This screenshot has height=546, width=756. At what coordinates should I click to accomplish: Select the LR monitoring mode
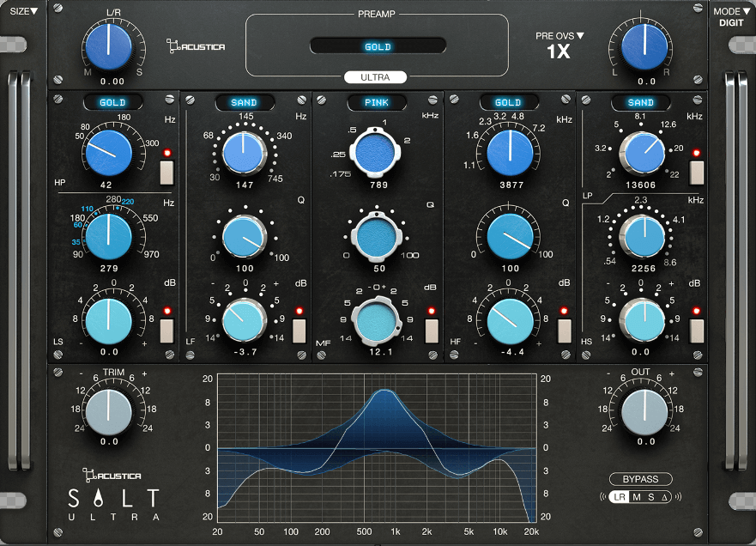coord(620,497)
